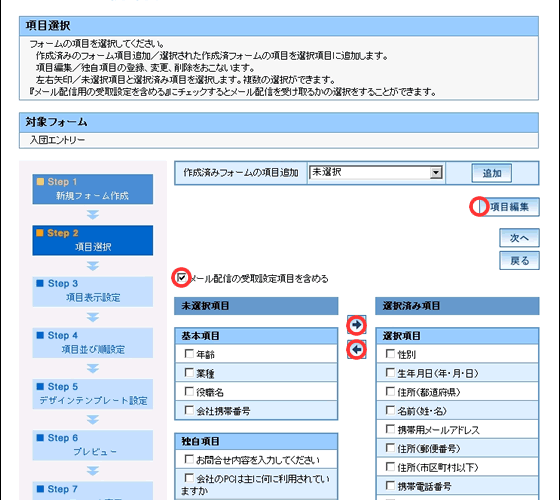Click the double chevron below Step 6
The width and height of the screenshot is (560, 500).
pyautogui.click(x=93, y=471)
